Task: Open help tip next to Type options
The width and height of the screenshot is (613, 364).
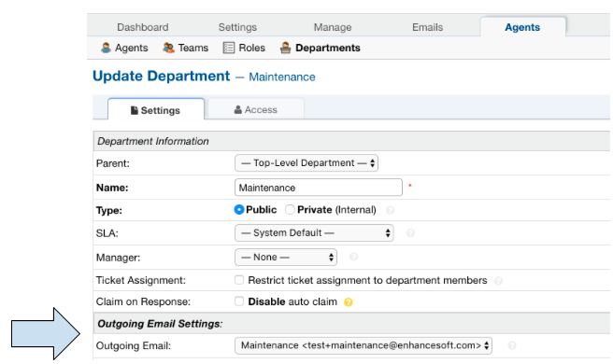Action: click(390, 210)
